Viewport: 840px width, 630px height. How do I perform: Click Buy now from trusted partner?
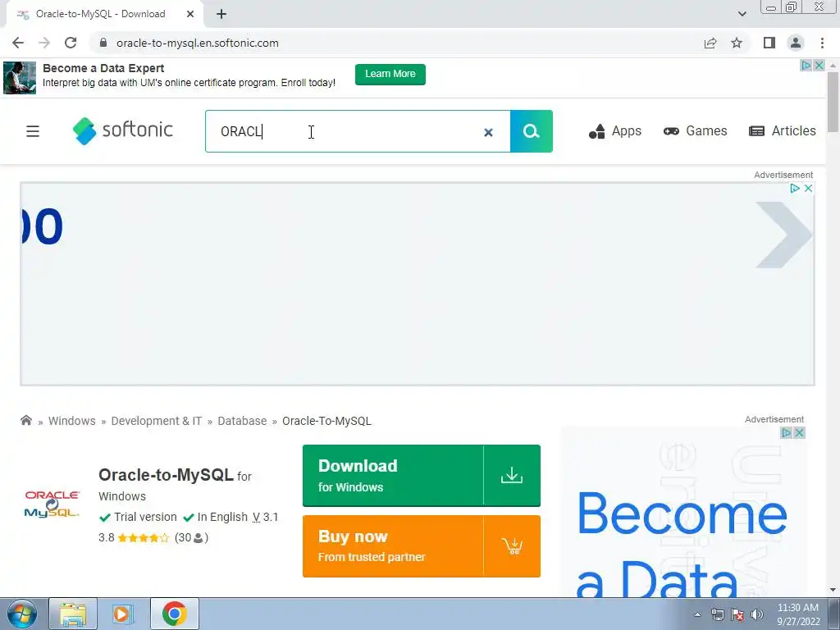pyautogui.click(x=421, y=546)
